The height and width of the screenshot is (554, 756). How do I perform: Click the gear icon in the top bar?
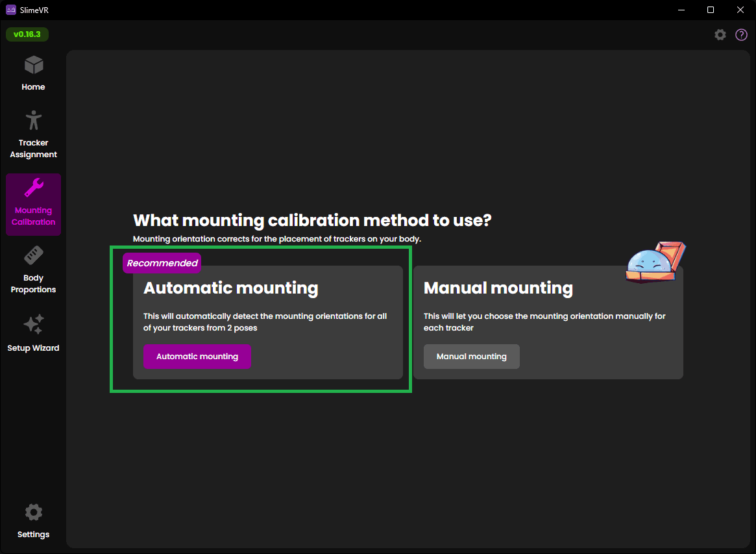[x=720, y=34]
